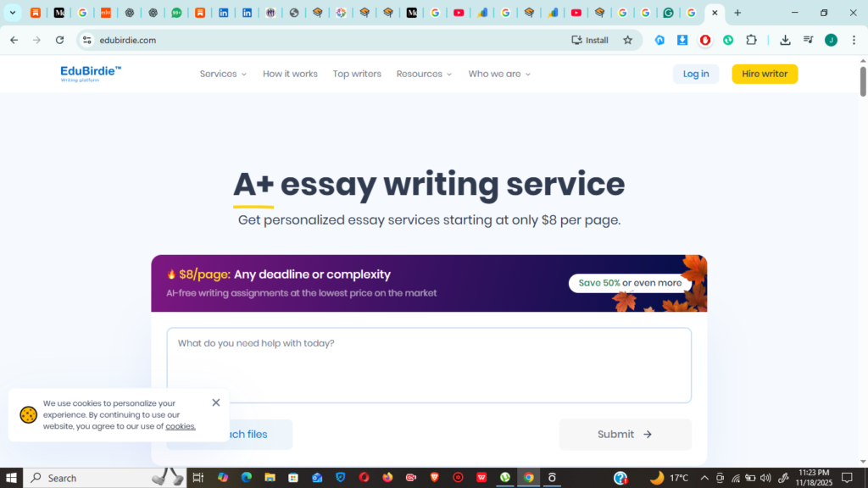Click the Install app button in address bar
868x488 pixels.
590,40
